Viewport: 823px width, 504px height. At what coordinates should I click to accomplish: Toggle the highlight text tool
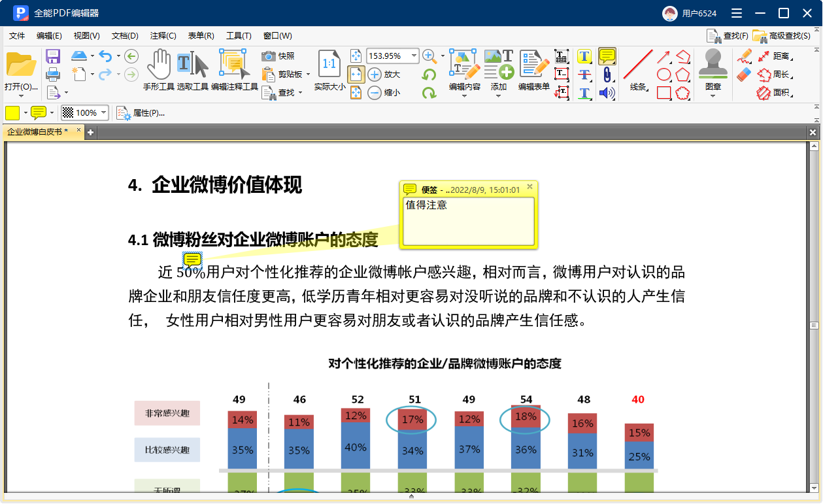tap(584, 56)
